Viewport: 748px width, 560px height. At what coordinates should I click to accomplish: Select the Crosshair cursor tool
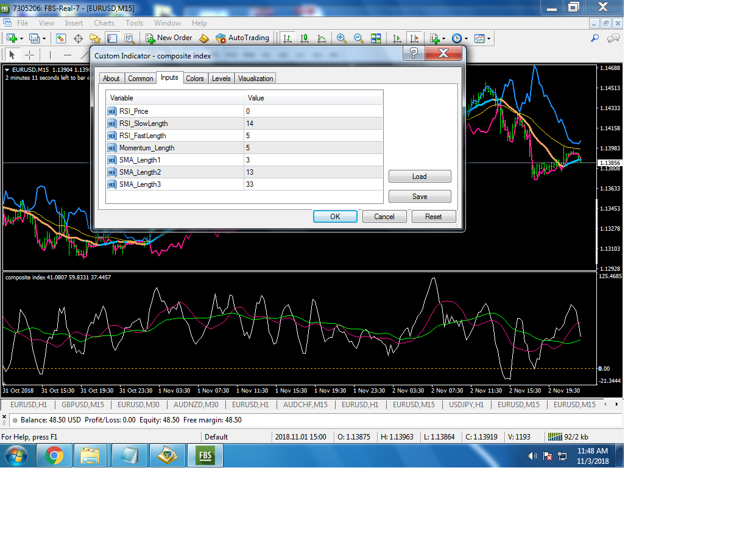click(29, 55)
